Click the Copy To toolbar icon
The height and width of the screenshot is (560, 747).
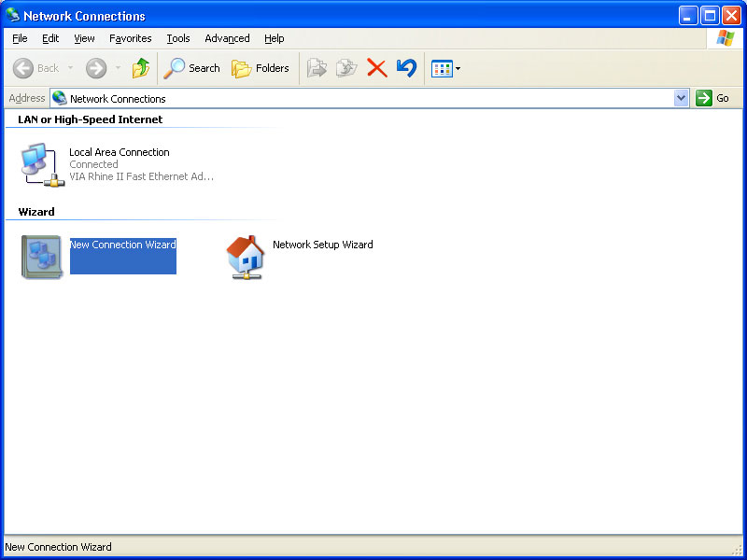[346, 68]
